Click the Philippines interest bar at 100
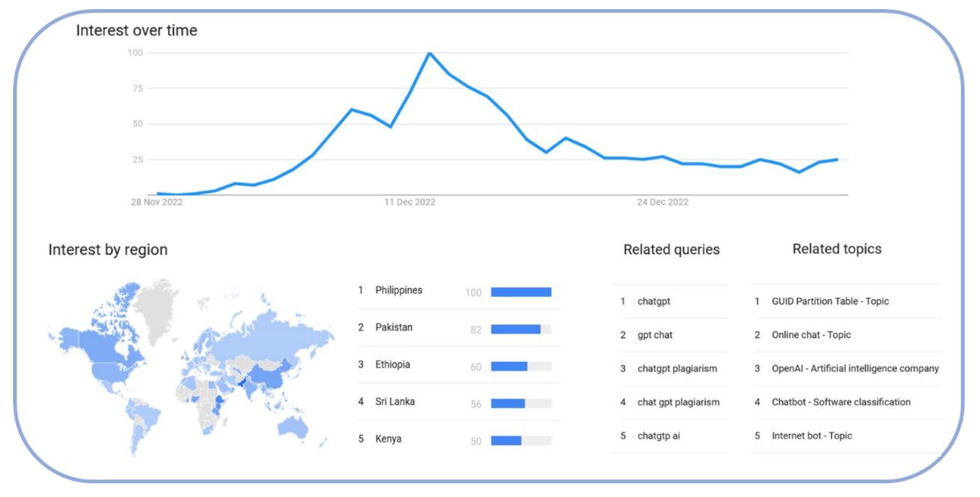 [x=521, y=292]
